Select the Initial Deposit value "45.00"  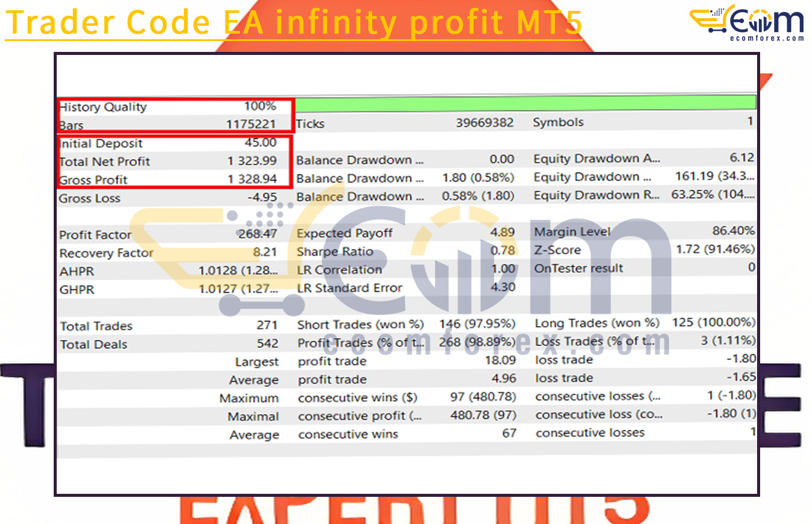click(261, 142)
